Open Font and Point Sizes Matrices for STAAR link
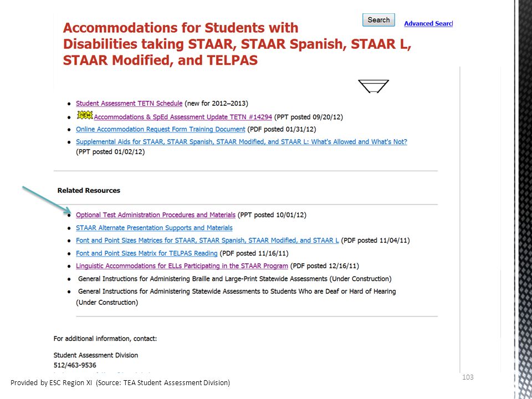The image size is (532, 399). point(207,240)
